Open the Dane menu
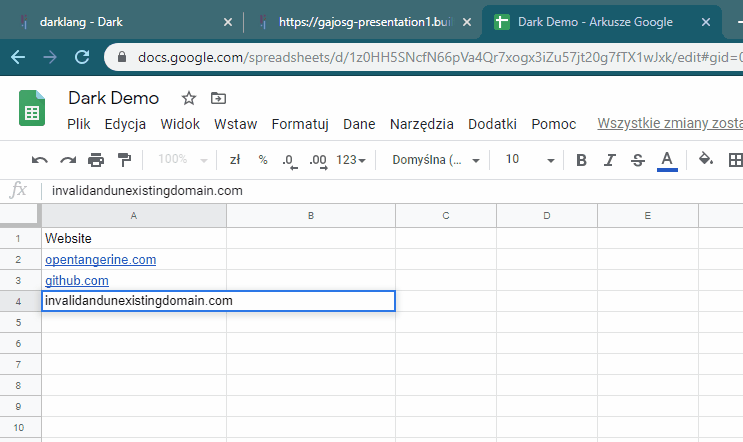The image size is (743, 442). (x=359, y=124)
